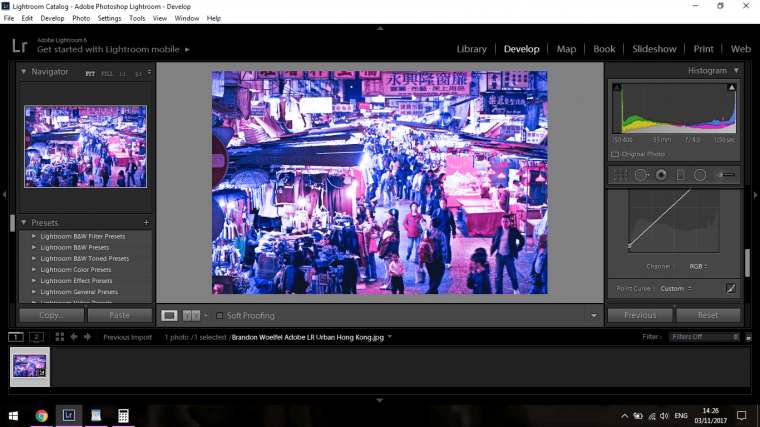
Task: Open the Settings menu
Action: point(110,18)
